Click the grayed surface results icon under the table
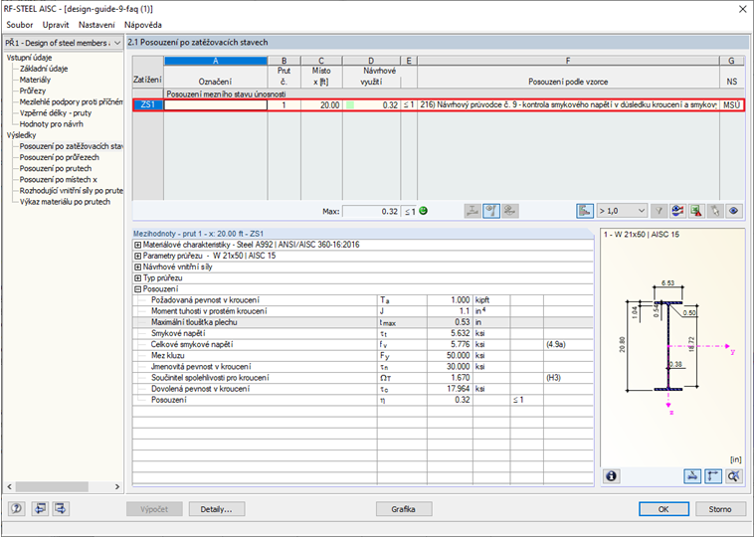The height and width of the screenshot is (537, 756). click(509, 211)
